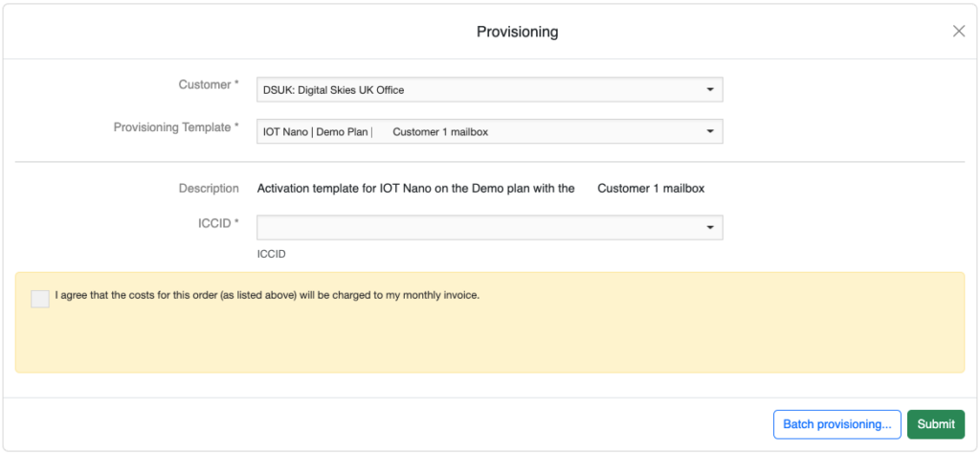The height and width of the screenshot is (455, 980).
Task: Open the Customer dropdown arrow
Action: point(709,90)
